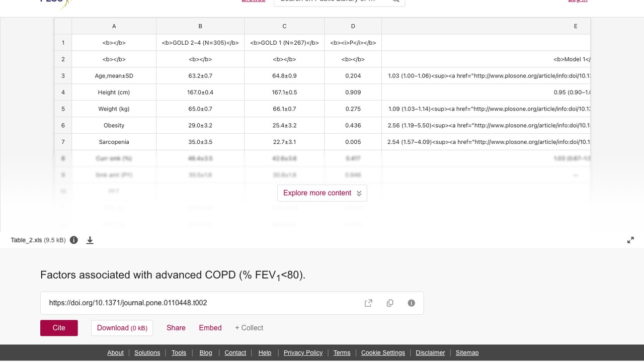The height and width of the screenshot is (362, 644).
Task: Open the DOI link in a new window
Action: tap(368, 303)
